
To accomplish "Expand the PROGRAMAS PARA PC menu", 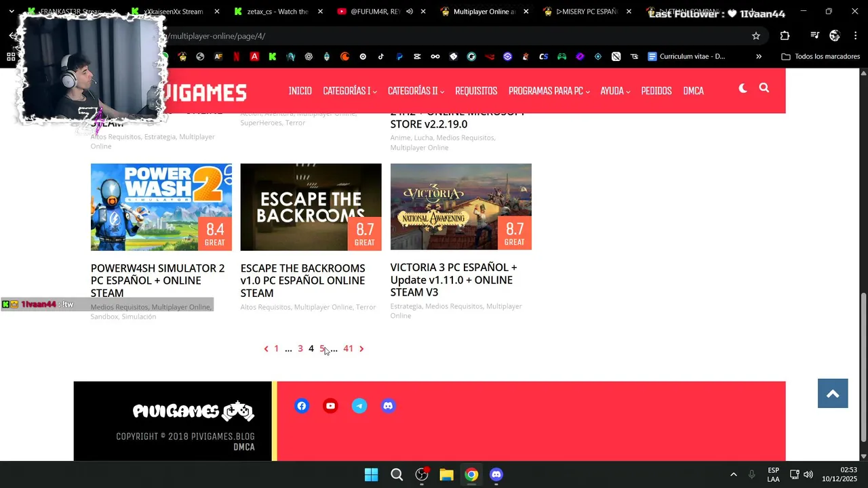I will tap(549, 91).
